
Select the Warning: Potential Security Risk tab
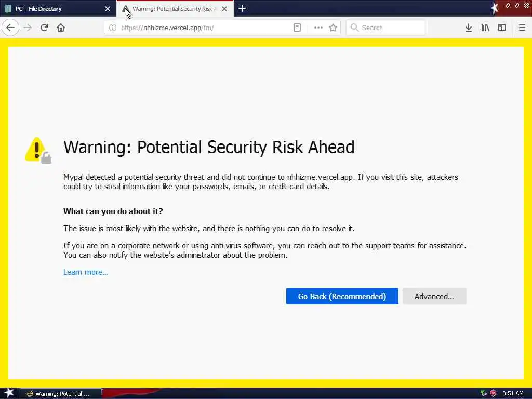point(175,8)
